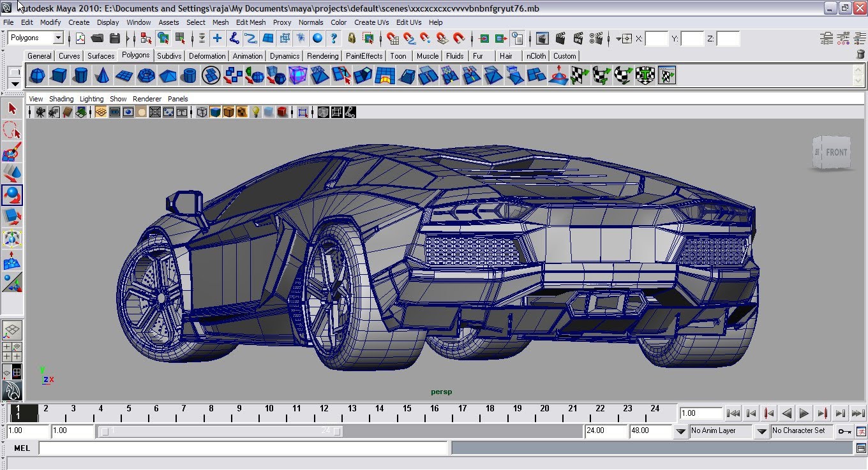868x470 pixels.
Task: Click the shelf trash can icon
Action: coord(860,55)
